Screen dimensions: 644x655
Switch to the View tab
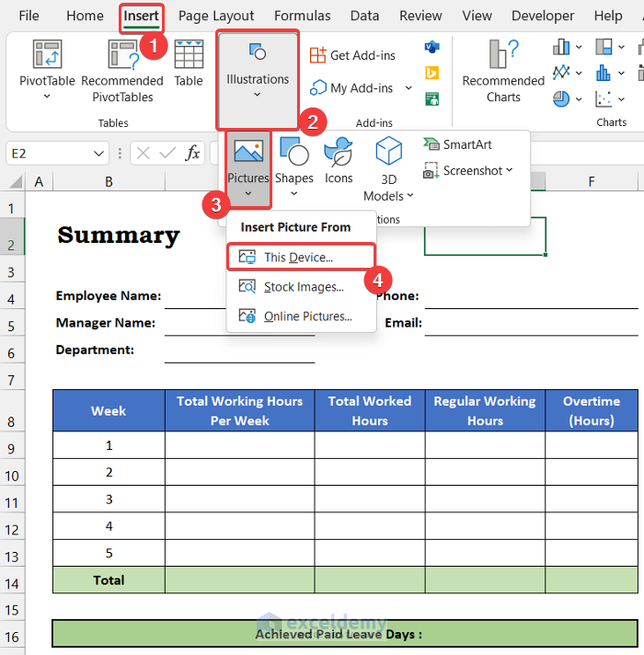tap(477, 16)
